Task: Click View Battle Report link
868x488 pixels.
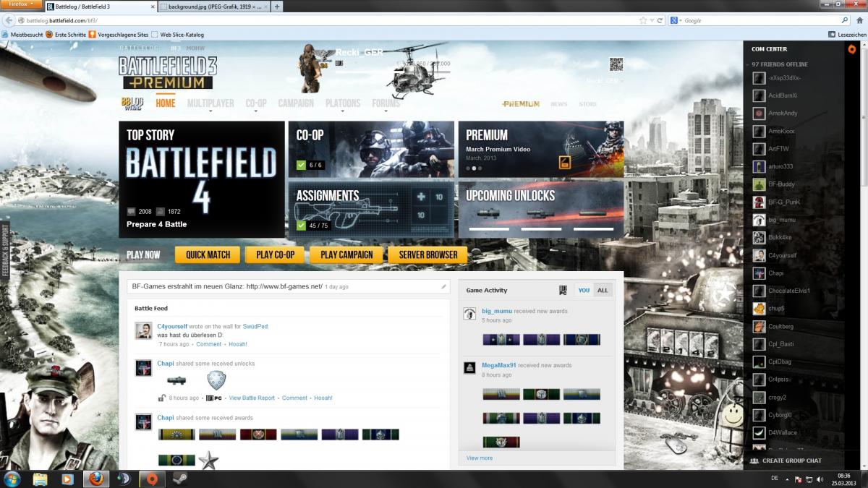Action: click(x=252, y=398)
